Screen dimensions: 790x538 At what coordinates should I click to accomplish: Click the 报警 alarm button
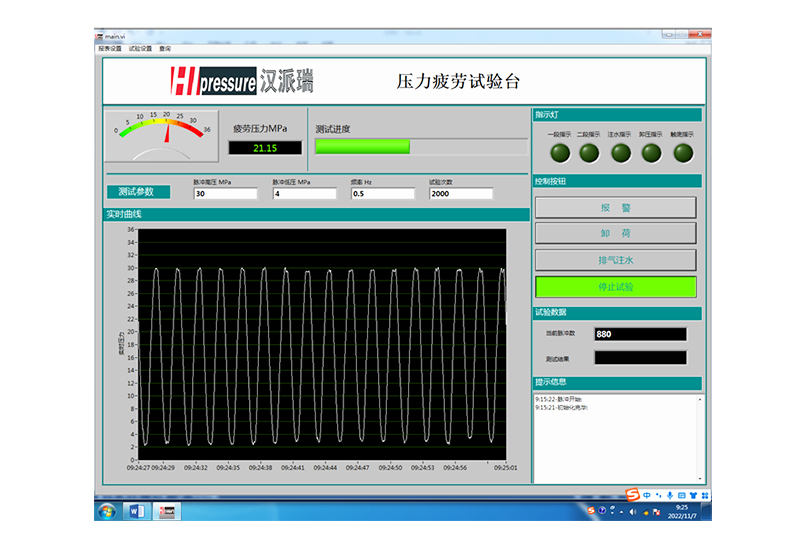616,208
